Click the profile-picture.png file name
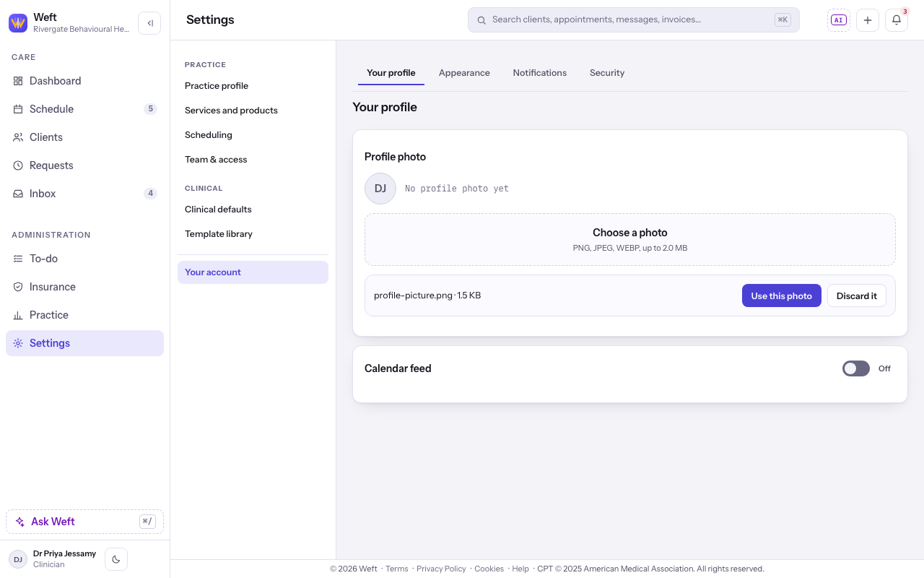Screen dimensions: 924x578 coord(413,296)
